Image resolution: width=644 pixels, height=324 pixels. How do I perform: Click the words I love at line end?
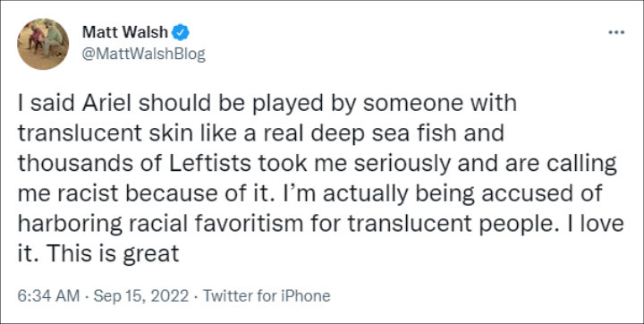(603, 224)
